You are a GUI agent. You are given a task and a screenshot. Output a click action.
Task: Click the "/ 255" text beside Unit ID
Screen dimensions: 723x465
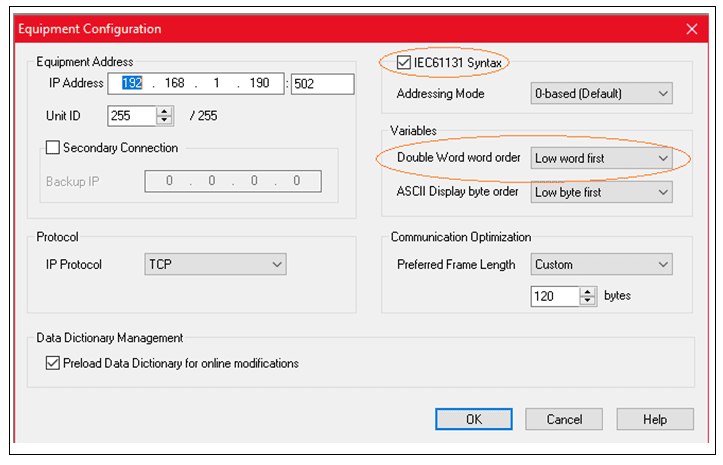203,116
